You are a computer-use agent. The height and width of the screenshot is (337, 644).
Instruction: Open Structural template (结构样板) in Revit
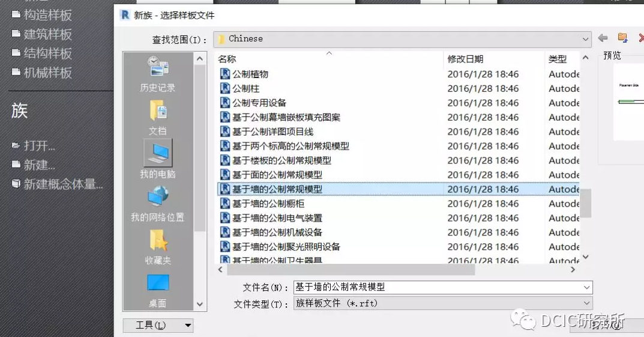coord(42,53)
